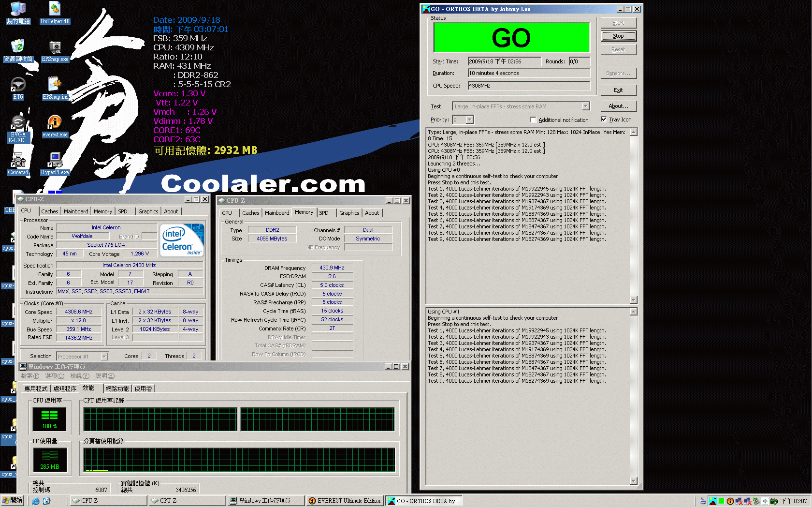This screenshot has width=812, height=508.
Task: Switch to the Caches tab in left CPU-Z
Action: (49, 211)
